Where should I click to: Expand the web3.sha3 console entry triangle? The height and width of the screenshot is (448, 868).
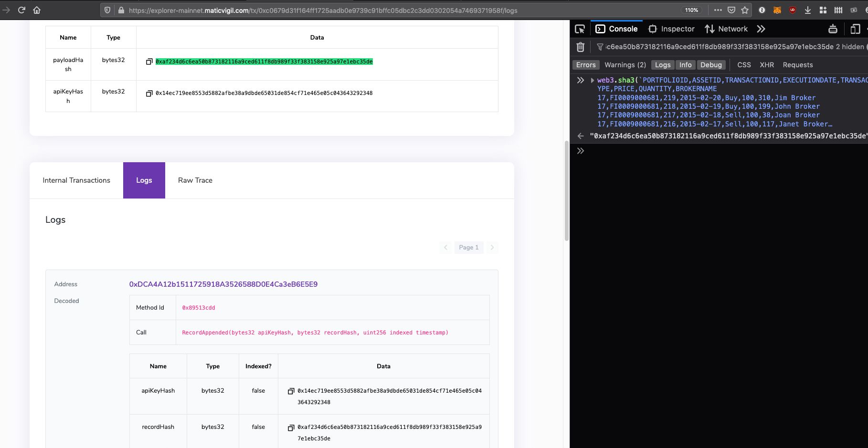(x=592, y=80)
